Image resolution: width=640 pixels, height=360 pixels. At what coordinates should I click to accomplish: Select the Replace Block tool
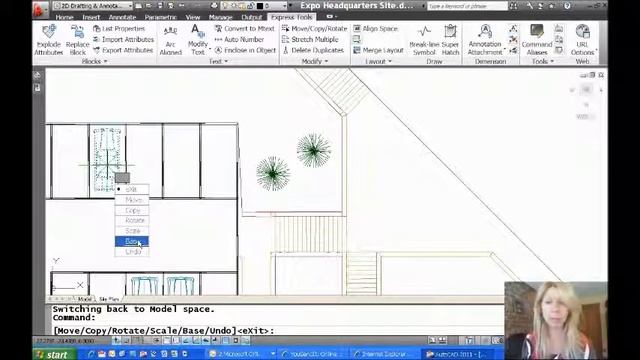77,40
